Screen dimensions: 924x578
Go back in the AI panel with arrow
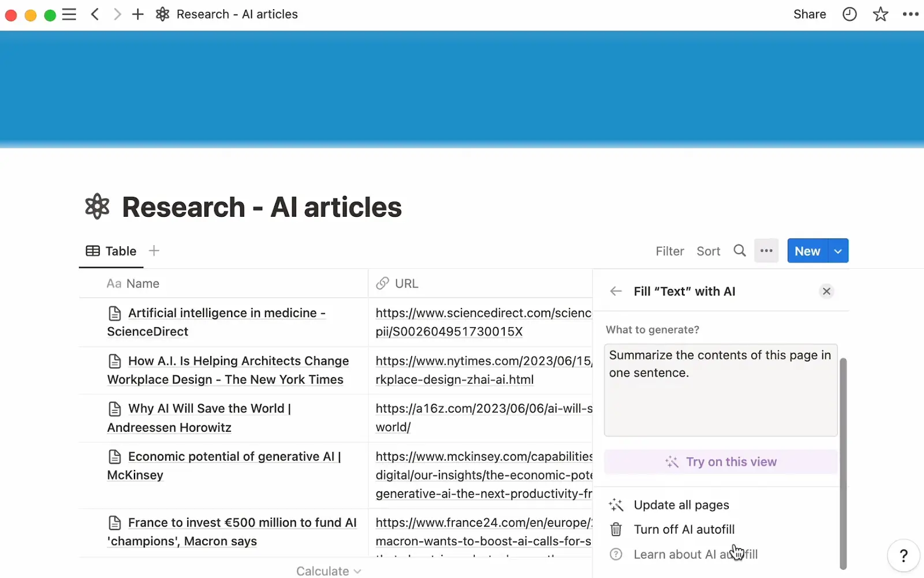click(615, 291)
